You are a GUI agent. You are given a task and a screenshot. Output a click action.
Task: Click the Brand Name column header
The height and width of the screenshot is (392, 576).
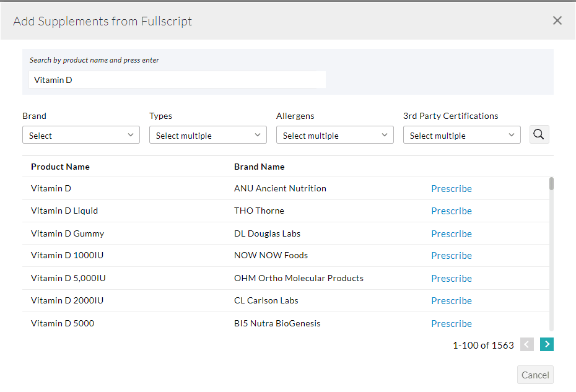coord(260,167)
